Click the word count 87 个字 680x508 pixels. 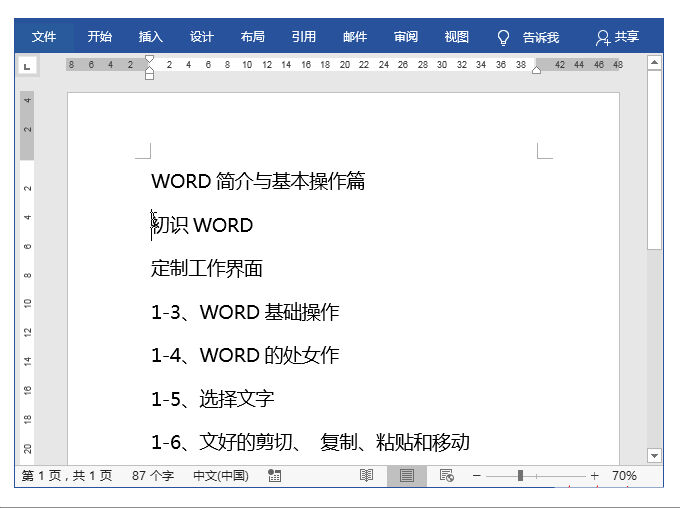click(x=153, y=476)
